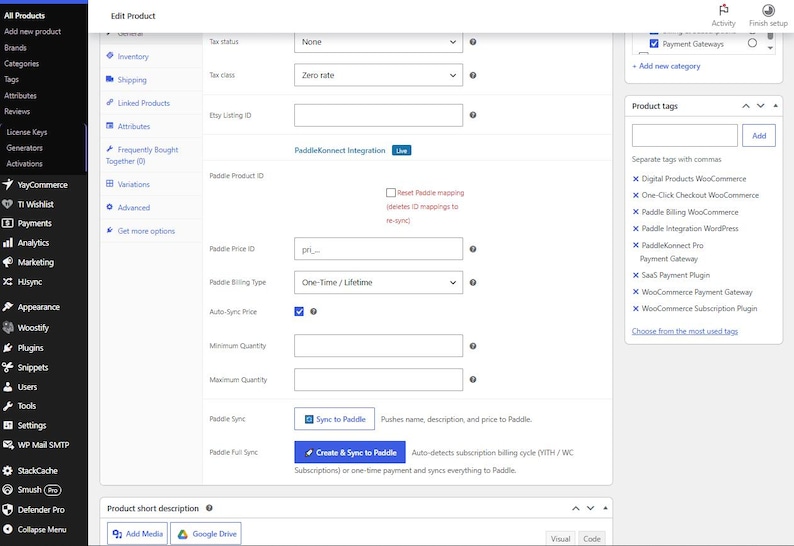The height and width of the screenshot is (546, 794).
Task: Open the Attributes product data tab
Action: coord(151,126)
